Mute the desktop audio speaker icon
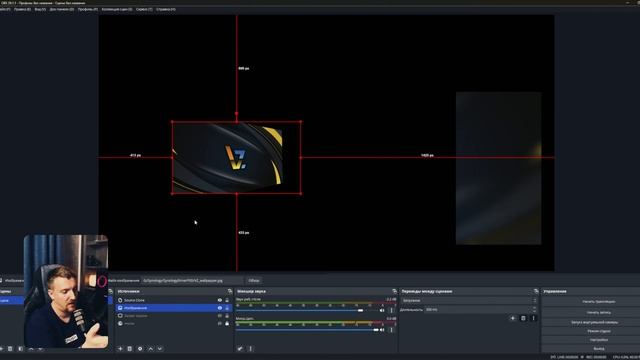The height and width of the screenshot is (360, 640). [382, 310]
